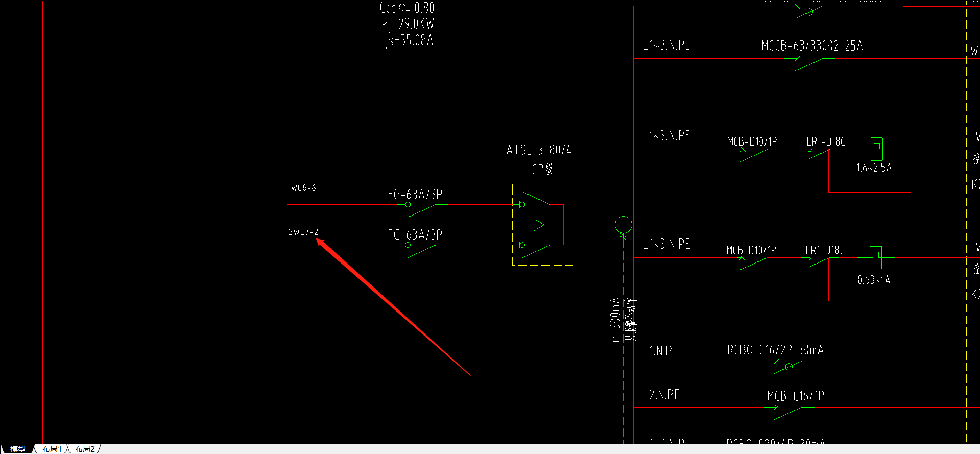
Task: Select the RCBO-C16/2P 30mA label
Action: pos(775,350)
